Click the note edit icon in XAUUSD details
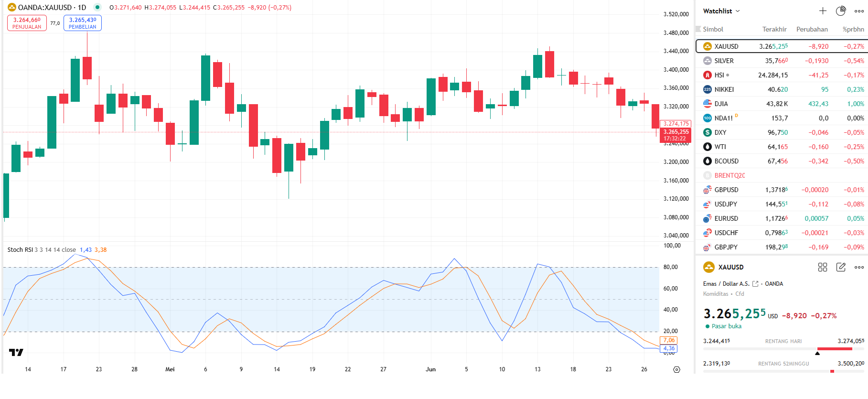The height and width of the screenshot is (399, 868). click(x=841, y=267)
